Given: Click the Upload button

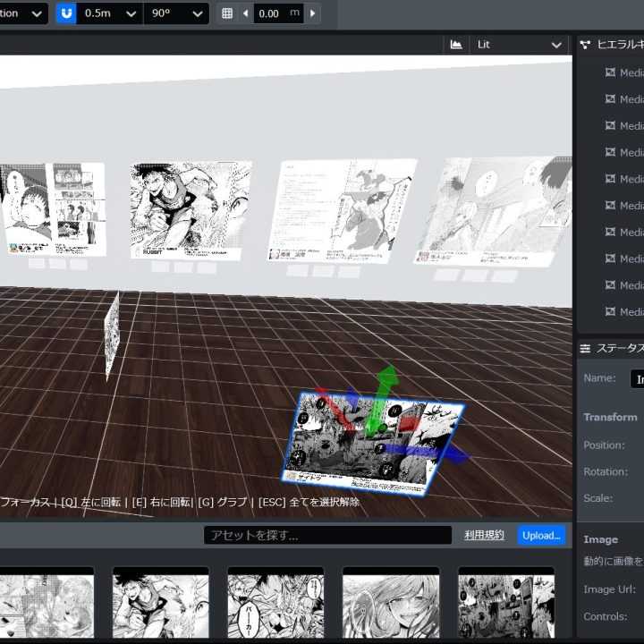Looking at the screenshot, I should [x=541, y=535].
